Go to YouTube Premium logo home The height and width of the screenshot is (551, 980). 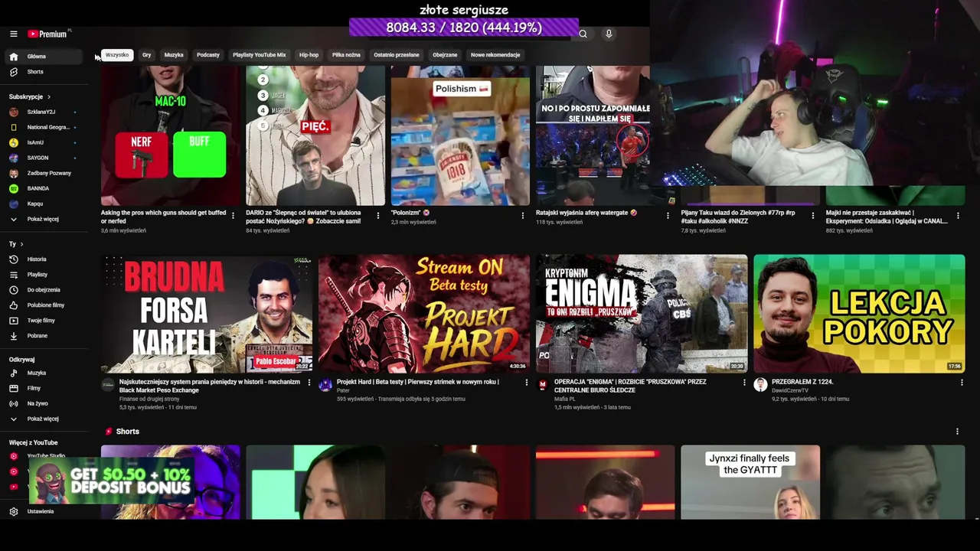(49, 34)
